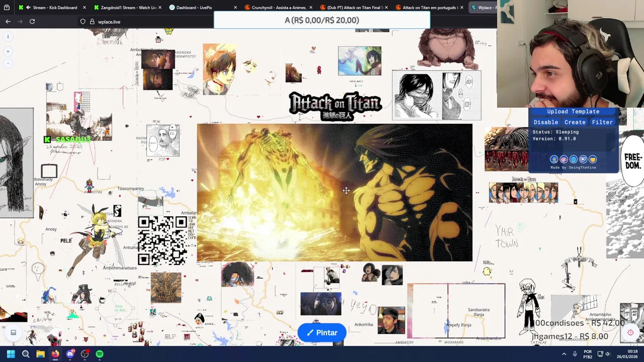This screenshot has width=644, height=362.
Task: Open Windows taskbar search
Action: pyautogui.click(x=26, y=354)
